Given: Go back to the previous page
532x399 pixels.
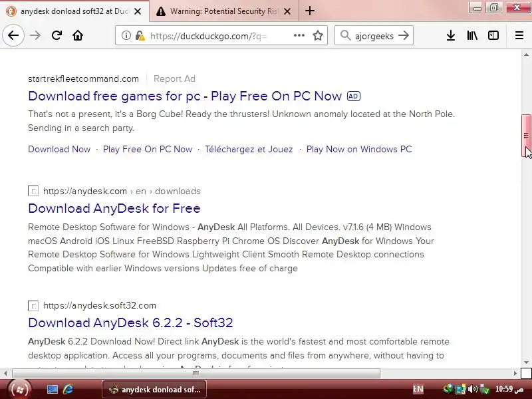Looking at the screenshot, I should click(13, 35).
